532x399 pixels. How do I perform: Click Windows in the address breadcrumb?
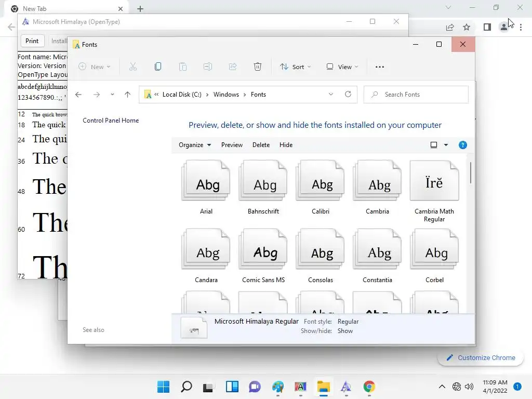point(226,95)
